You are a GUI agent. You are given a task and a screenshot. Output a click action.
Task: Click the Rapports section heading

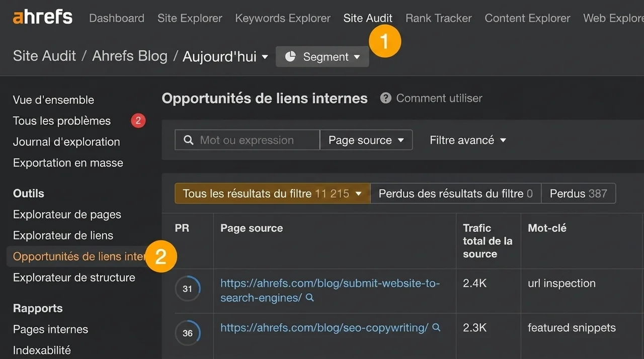(38, 309)
